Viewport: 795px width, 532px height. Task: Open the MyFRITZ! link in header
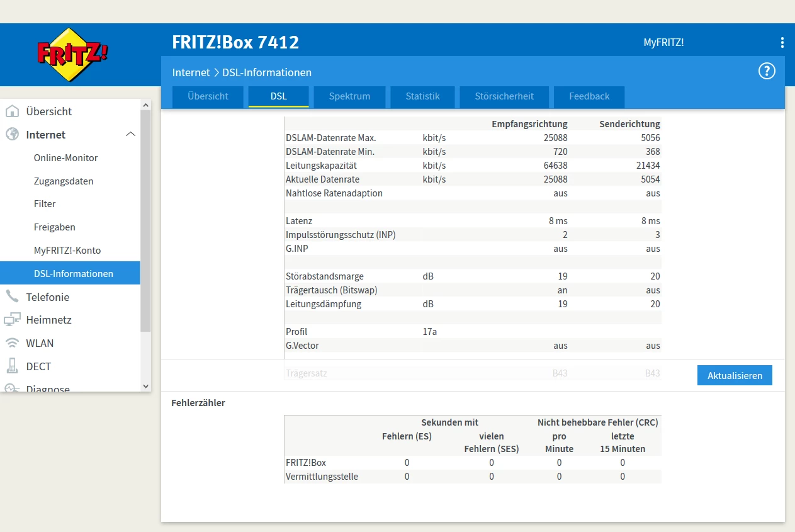[663, 42]
